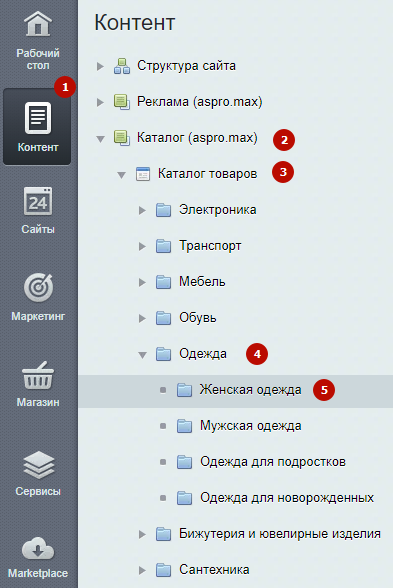Screen dimensions: 393x588
Task: Click the Обувь folder icon
Action: coord(164,318)
